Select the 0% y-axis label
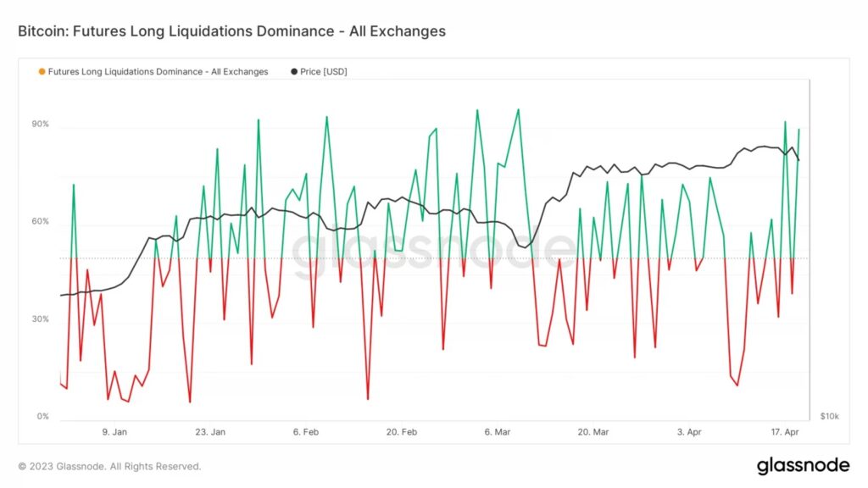The image size is (868, 488). point(43,416)
